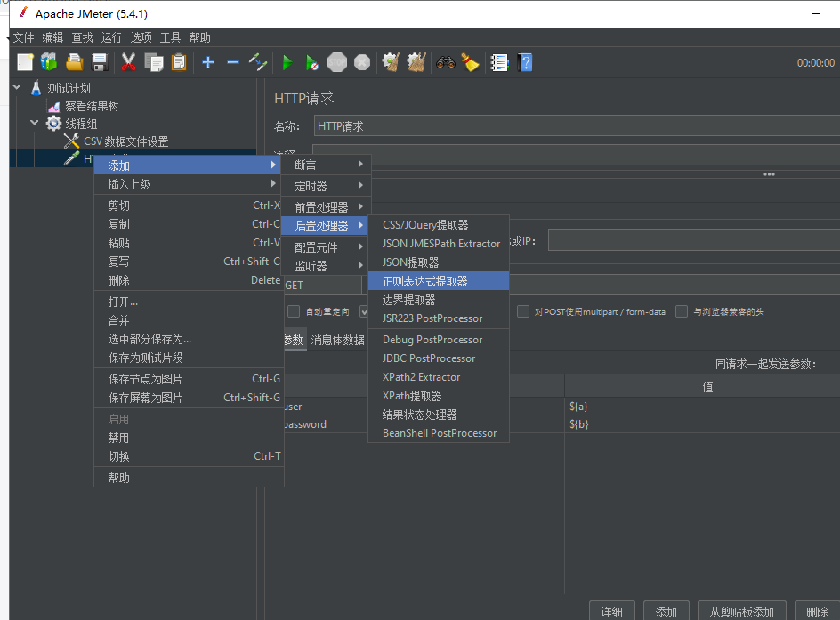Click the Clear all double-broom icon

(416, 62)
